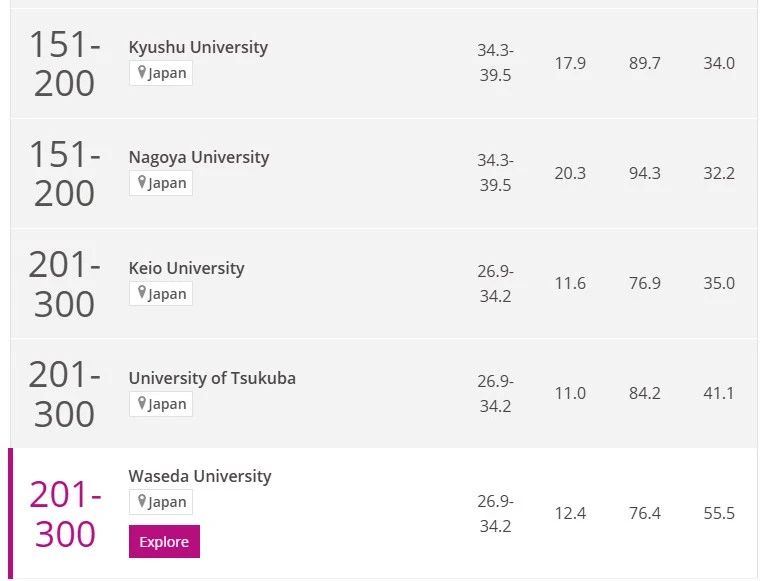Click the Explore button under Waseda University

164,541
